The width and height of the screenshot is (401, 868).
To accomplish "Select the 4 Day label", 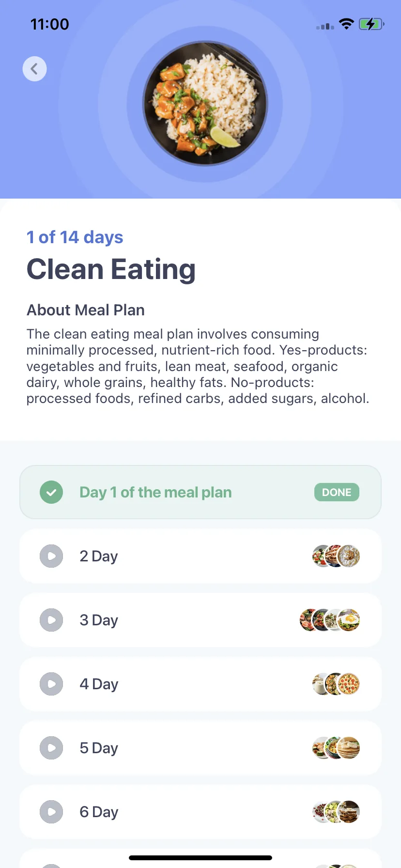I will [99, 684].
